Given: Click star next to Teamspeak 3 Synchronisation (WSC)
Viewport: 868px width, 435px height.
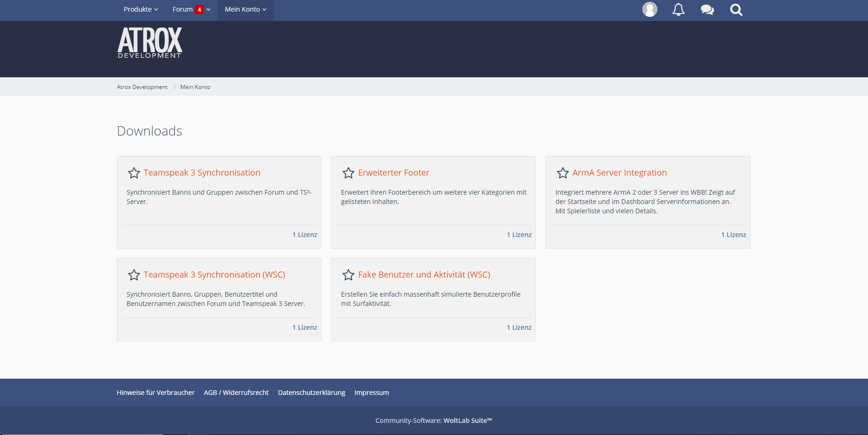Looking at the screenshot, I should click(134, 275).
